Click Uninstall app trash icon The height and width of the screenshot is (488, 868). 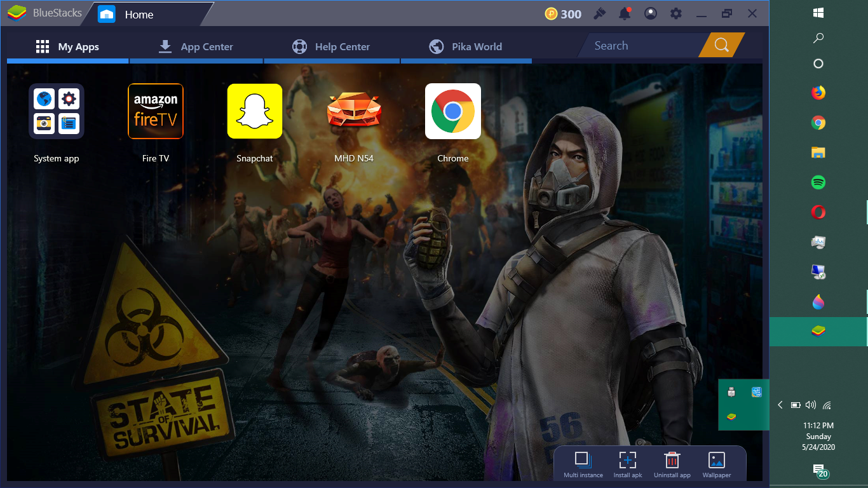pyautogui.click(x=672, y=464)
